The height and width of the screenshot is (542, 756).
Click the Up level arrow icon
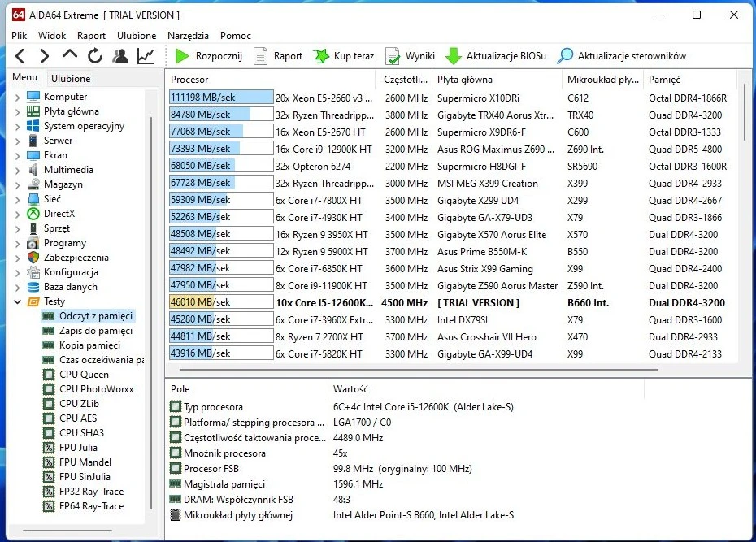point(70,55)
